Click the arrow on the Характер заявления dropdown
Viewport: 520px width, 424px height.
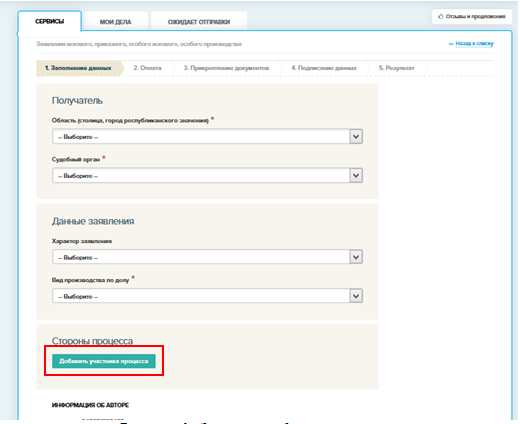(356, 257)
